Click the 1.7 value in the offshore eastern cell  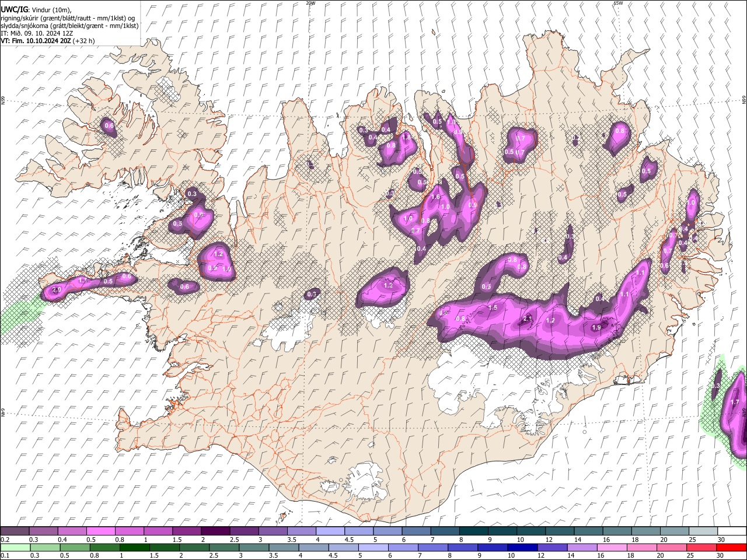(x=735, y=402)
